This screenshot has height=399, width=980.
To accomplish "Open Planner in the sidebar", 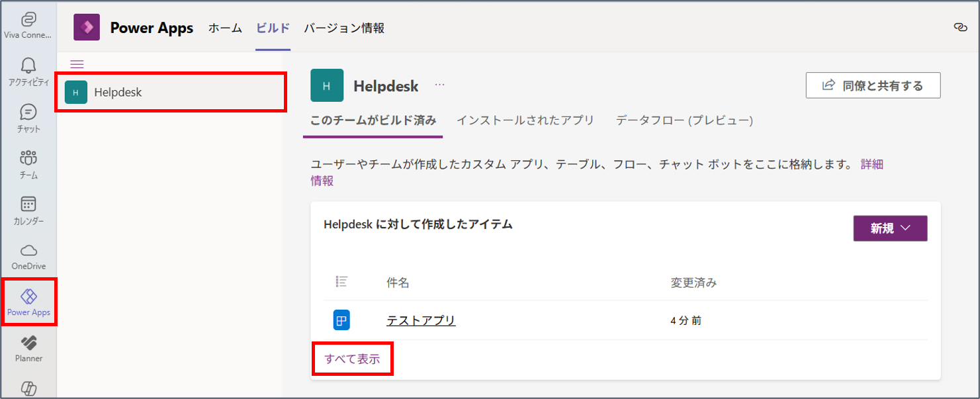I will [x=28, y=348].
